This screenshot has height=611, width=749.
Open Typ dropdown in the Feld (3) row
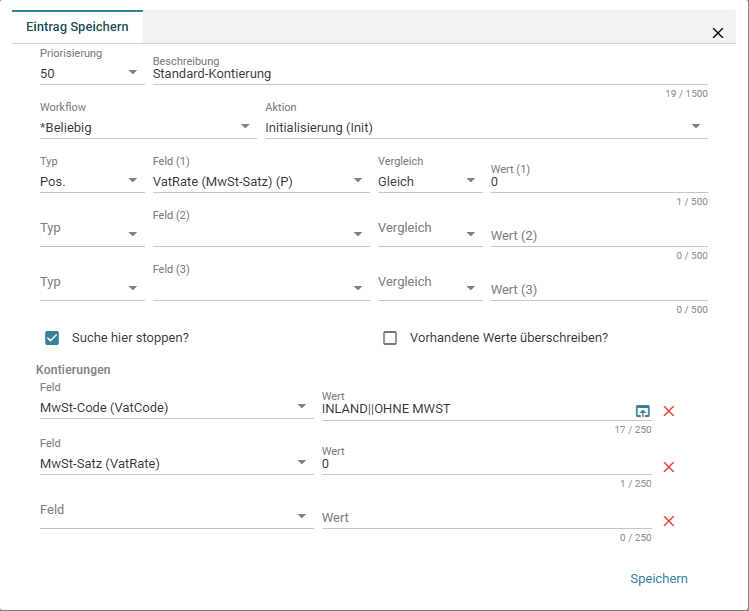click(x=92, y=288)
